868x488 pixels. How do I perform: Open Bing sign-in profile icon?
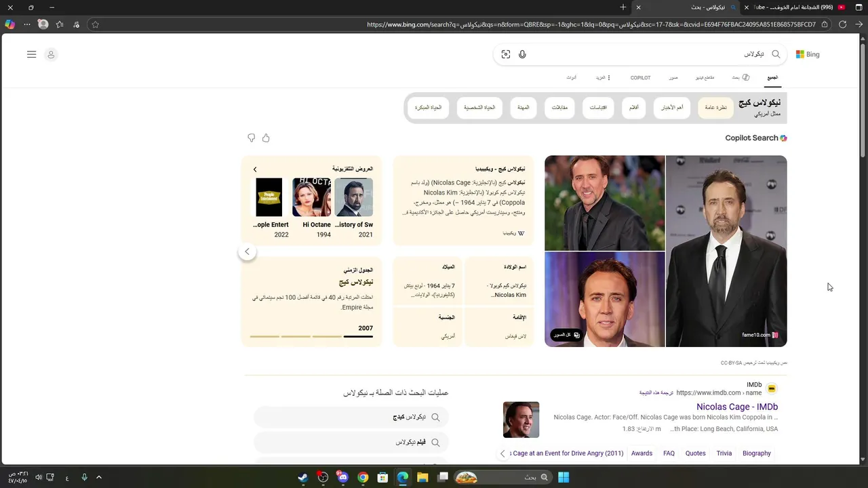click(x=51, y=54)
